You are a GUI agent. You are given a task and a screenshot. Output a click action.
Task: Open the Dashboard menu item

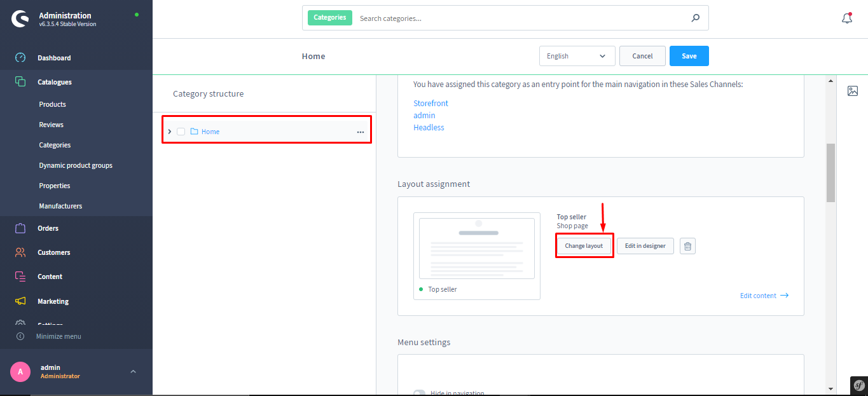tap(54, 58)
